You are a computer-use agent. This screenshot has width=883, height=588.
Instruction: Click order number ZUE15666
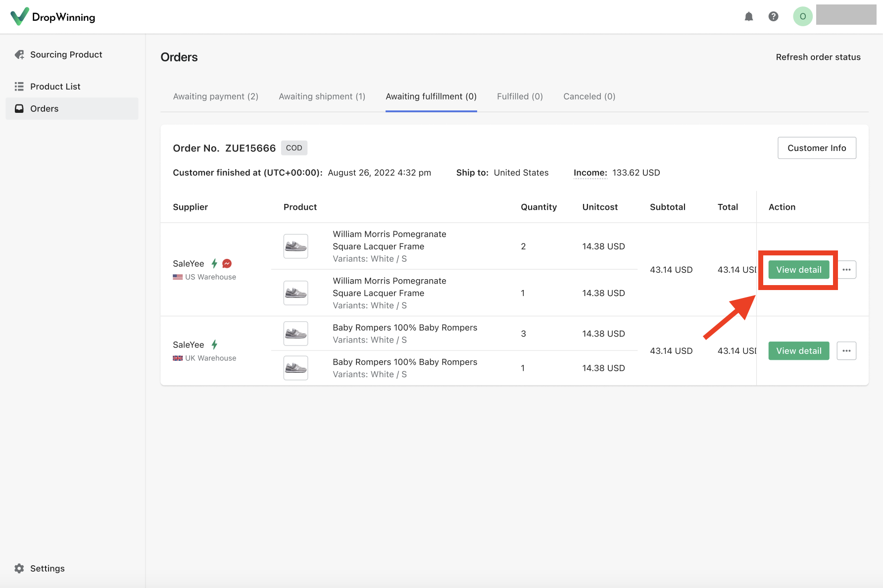[250, 148]
